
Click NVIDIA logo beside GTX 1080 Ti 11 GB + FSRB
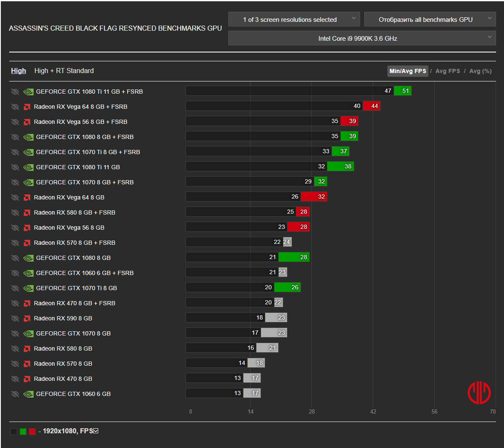[x=28, y=92]
